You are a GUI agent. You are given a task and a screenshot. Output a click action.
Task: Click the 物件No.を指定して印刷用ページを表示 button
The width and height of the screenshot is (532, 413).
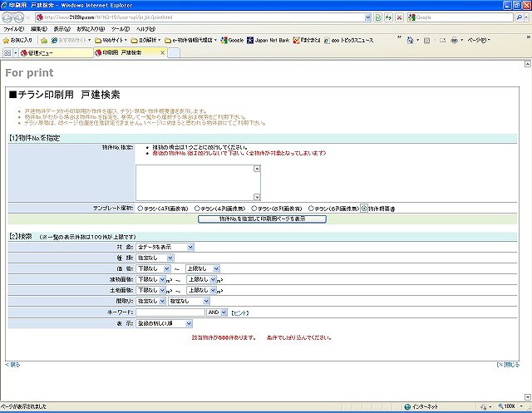[262, 219]
